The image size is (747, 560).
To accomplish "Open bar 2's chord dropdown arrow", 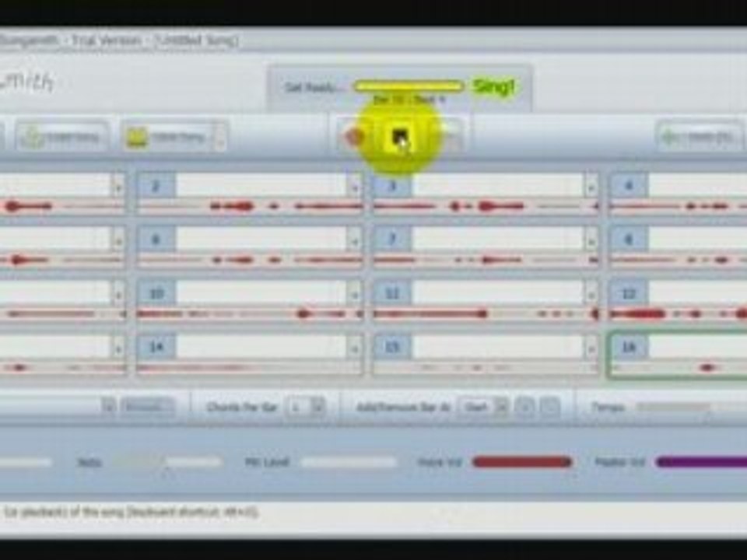I will (x=355, y=186).
